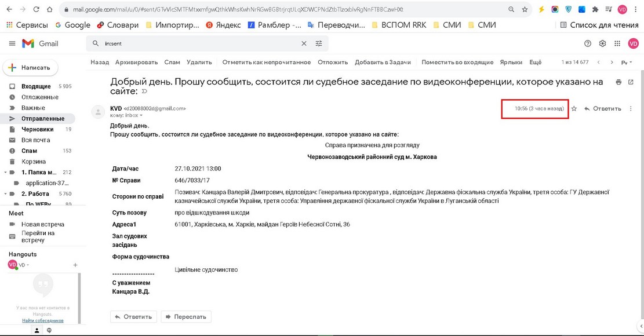Open the Импортир... bookmark folder
644x336 pixels.
(173, 25)
